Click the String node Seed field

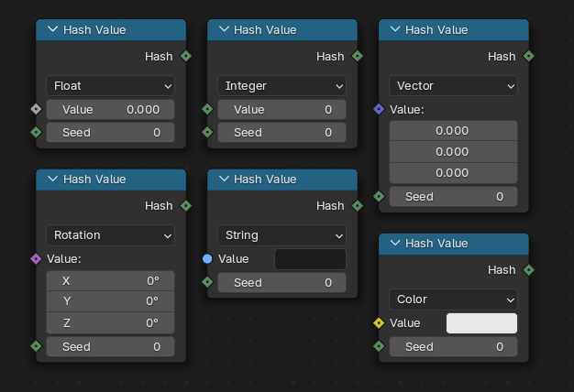click(x=281, y=283)
